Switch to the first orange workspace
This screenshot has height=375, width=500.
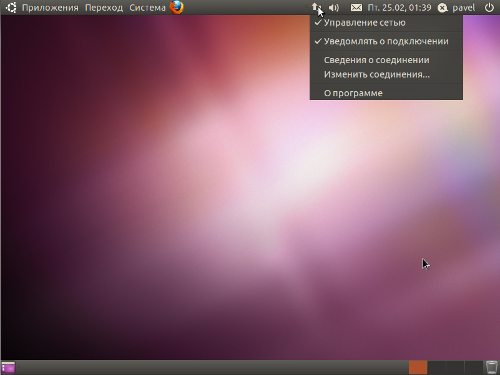pyautogui.click(x=418, y=367)
